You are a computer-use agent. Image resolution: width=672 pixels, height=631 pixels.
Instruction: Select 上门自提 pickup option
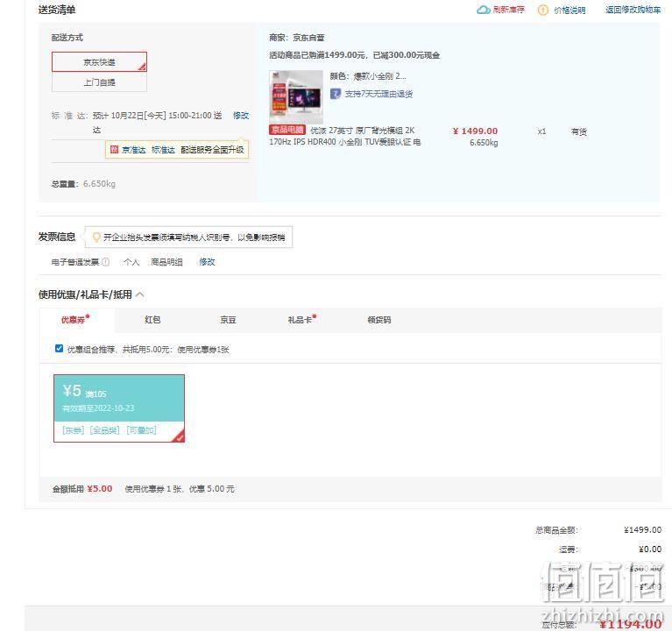point(99,82)
